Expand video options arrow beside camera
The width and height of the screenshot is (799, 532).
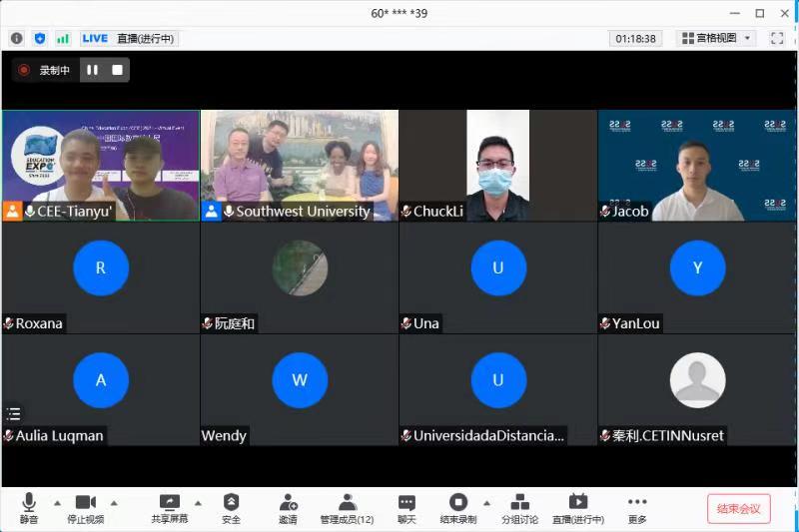click(x=114, y=502)
